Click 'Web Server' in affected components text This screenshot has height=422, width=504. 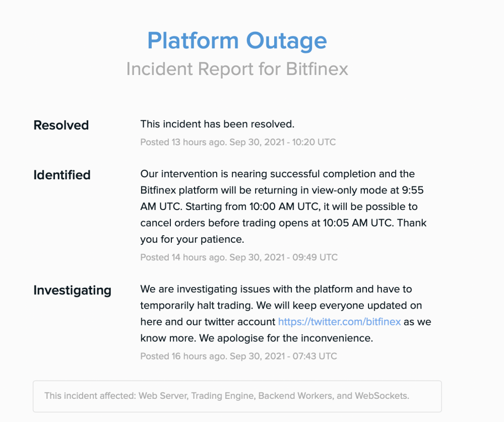[x=163, y=396]
